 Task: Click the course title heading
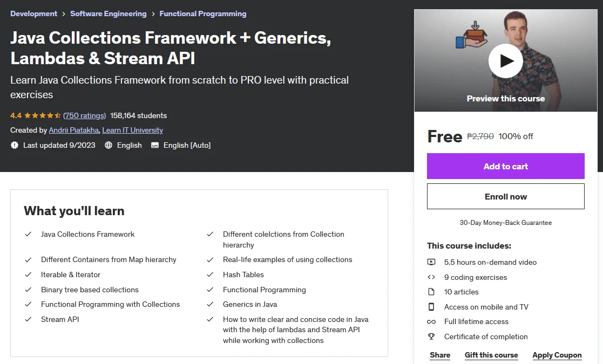point(171,48)
